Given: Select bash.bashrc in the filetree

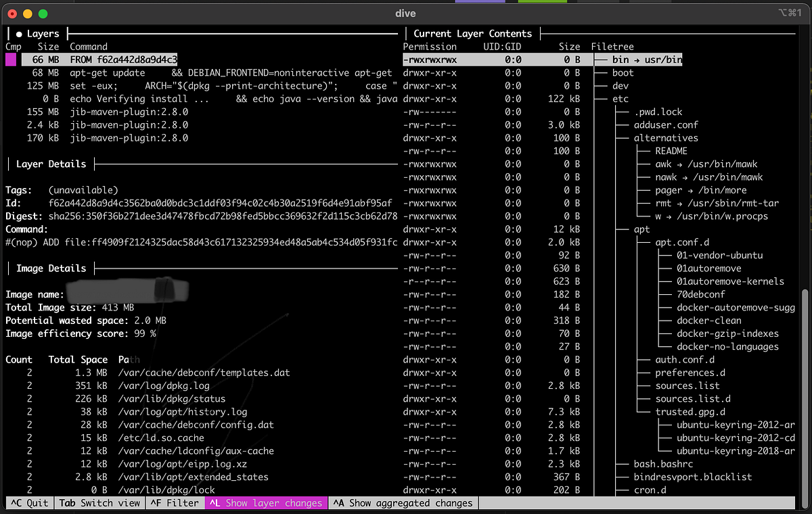Looking at the screenshot, I should click(663, 464).
